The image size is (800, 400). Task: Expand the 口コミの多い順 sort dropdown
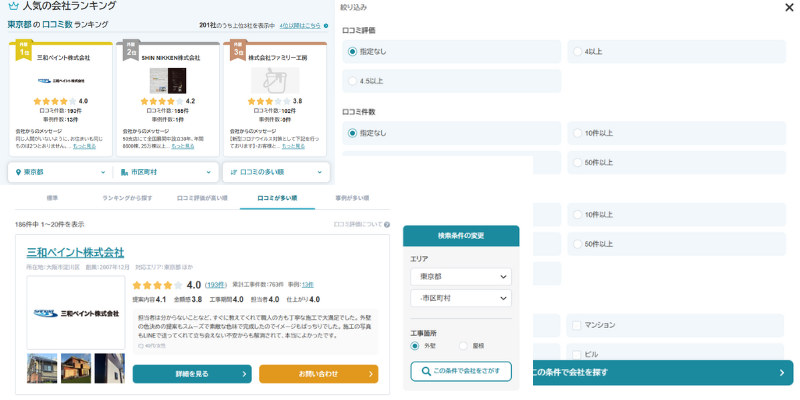(276, 172)
